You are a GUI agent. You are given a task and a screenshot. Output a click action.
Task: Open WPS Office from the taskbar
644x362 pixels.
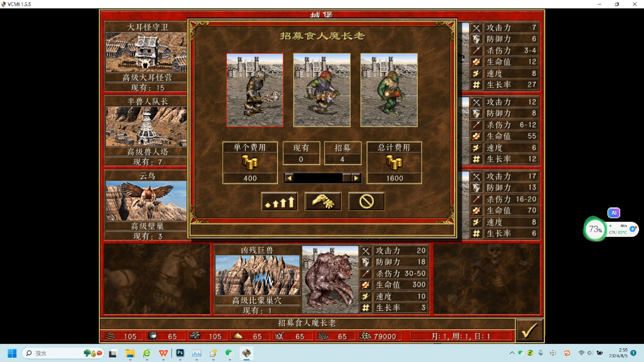(x=163, y=353)
